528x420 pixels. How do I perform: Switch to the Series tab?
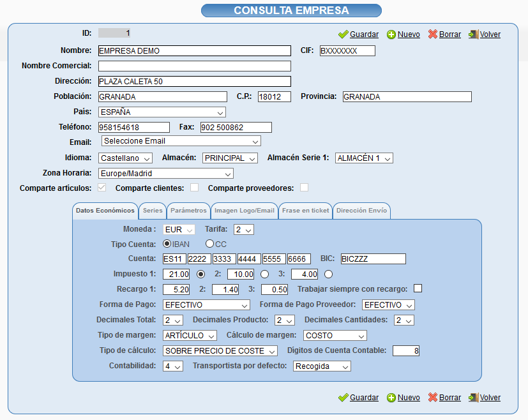click(153, 211)
